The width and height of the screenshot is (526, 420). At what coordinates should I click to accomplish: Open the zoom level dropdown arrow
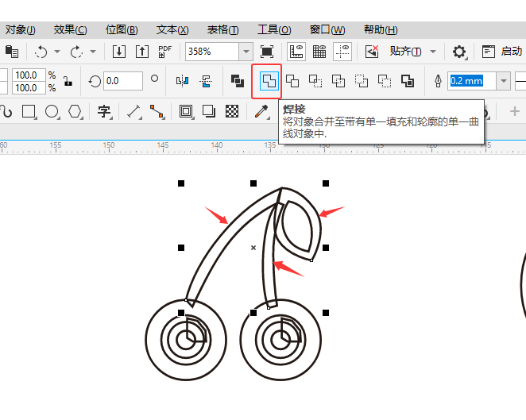tap(246, 52)
